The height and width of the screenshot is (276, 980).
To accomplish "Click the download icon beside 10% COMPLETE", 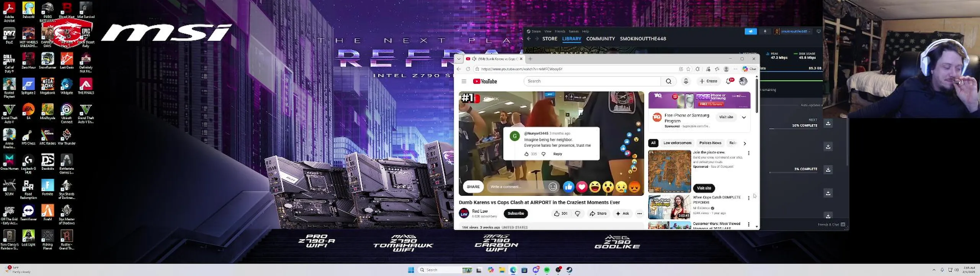I will pyautogui.click(x=828, y=123).
